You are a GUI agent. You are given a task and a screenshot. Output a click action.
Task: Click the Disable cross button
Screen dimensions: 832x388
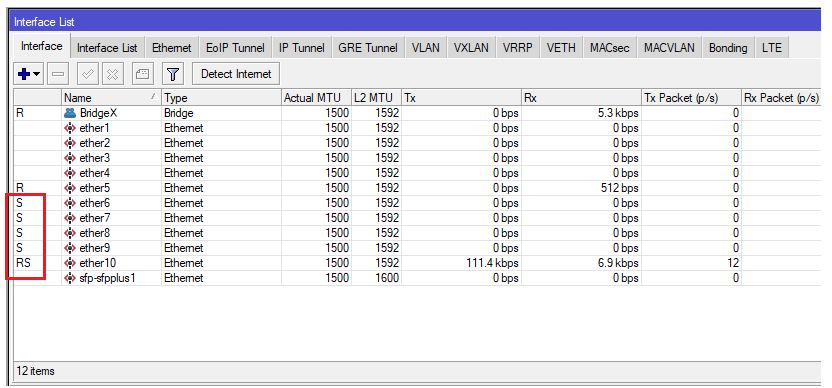tap(112, 74)
